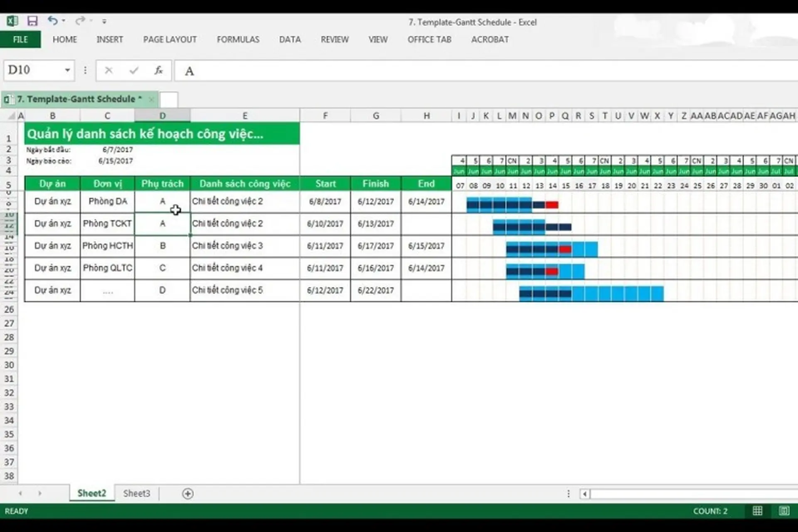Open the Name Box dropdown arrow
The image size is (798, 532).
point(66,70)
